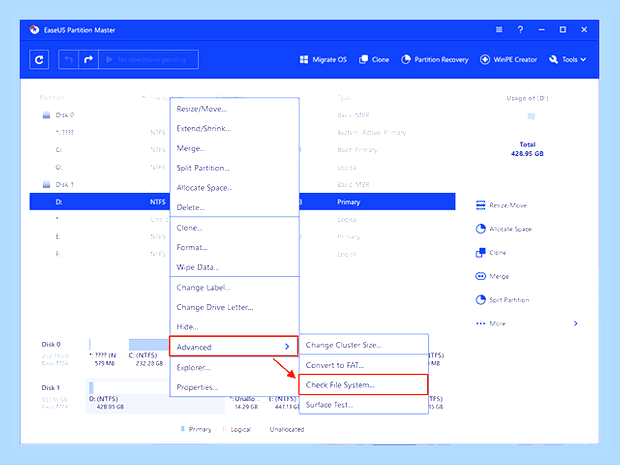This screenshot has height=465, width=620.
Task: Click the Disk 0 drive icon
Action: 46,115
